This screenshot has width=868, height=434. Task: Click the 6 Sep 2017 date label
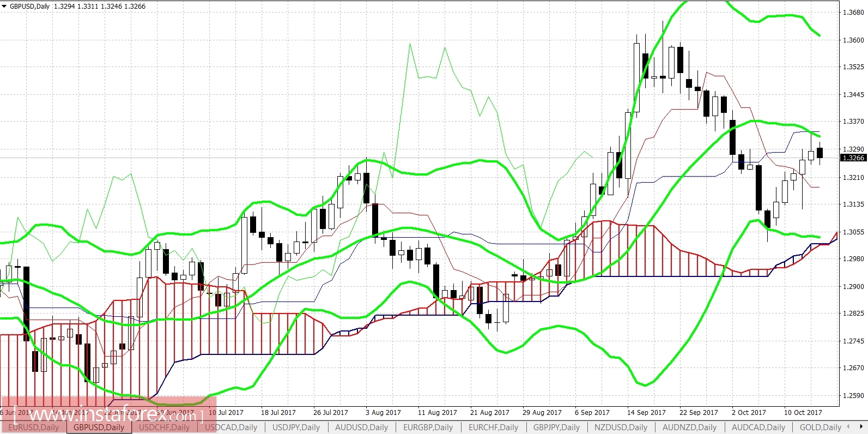[x=592, y=413]
